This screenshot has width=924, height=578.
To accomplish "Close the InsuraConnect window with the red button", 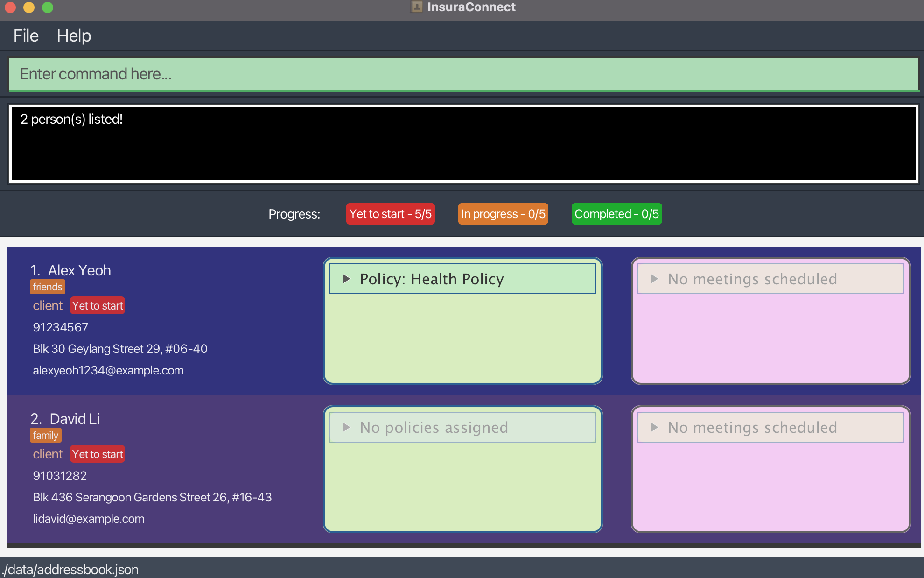I will pos(10,7).
